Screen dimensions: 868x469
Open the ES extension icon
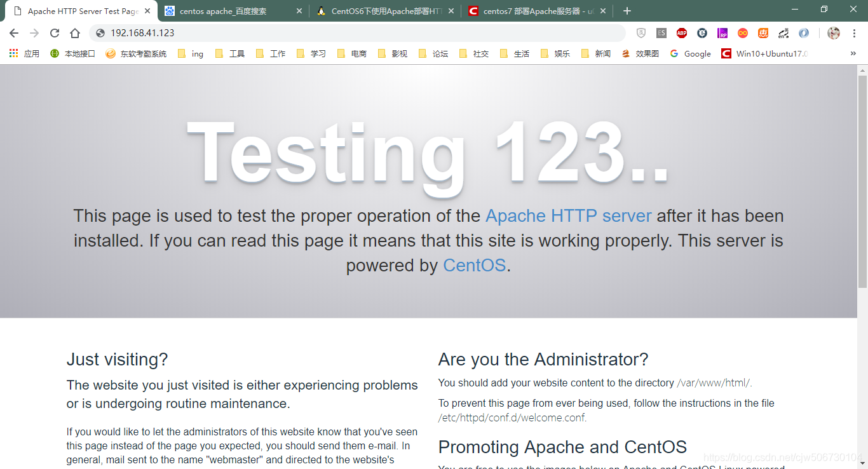(661, 33)
